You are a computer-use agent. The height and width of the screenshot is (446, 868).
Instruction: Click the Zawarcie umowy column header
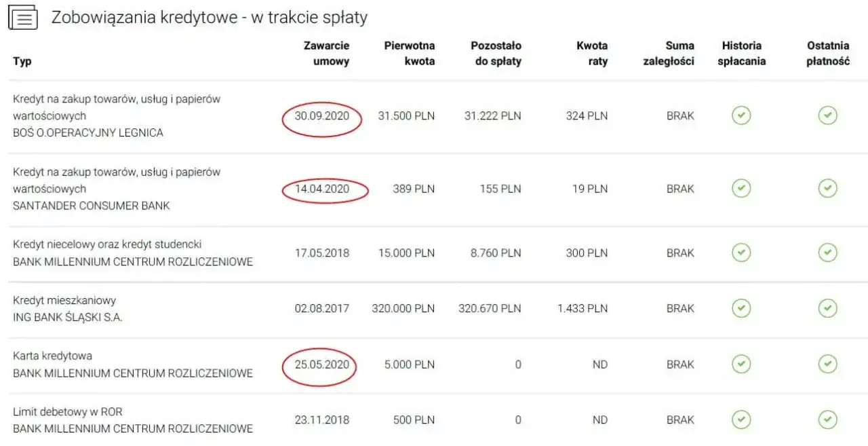coord(326,53)
